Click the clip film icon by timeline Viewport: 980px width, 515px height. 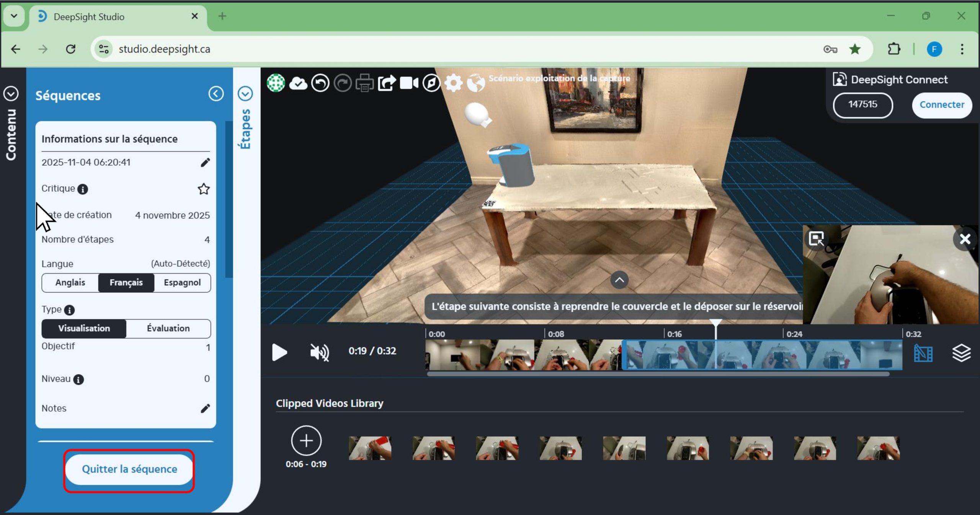coord(923,353)
